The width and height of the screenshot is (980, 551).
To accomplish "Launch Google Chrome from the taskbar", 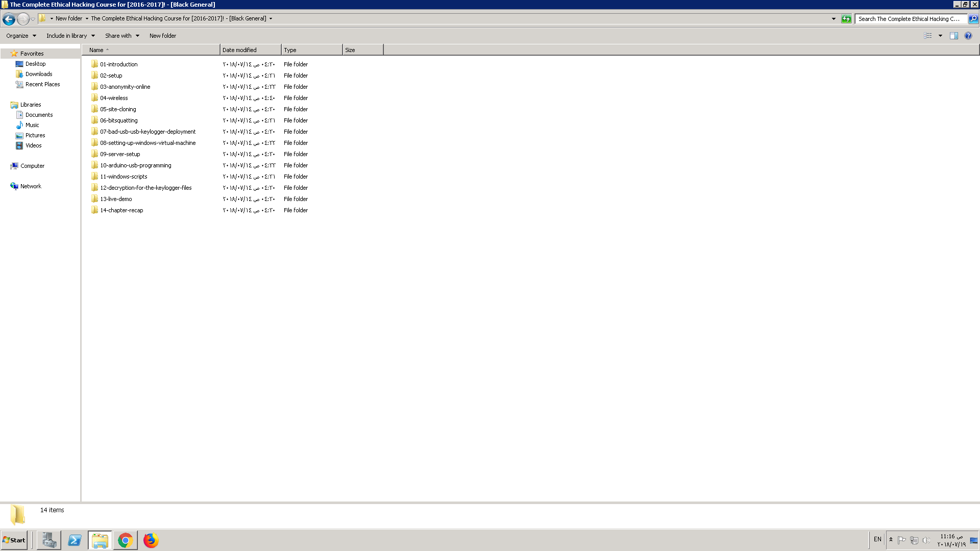I will coord(125,540).
